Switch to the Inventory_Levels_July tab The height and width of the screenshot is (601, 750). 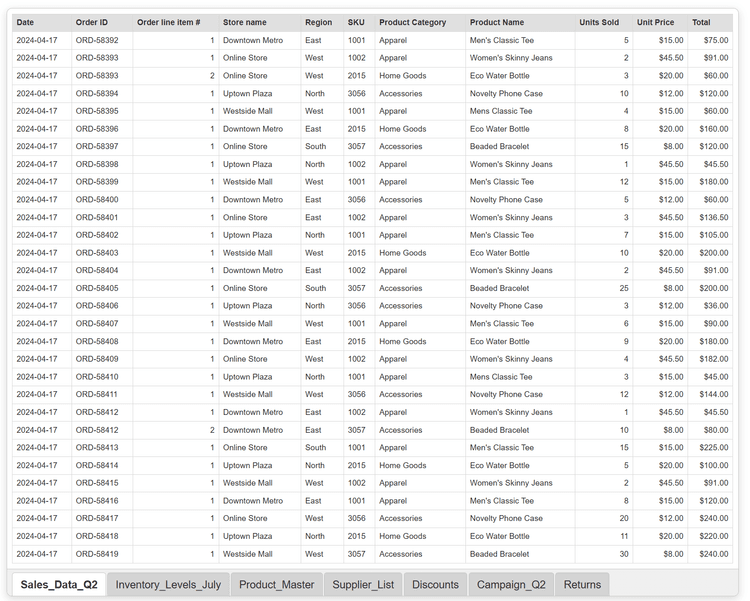pyautogui.click(x=168, y=584)
